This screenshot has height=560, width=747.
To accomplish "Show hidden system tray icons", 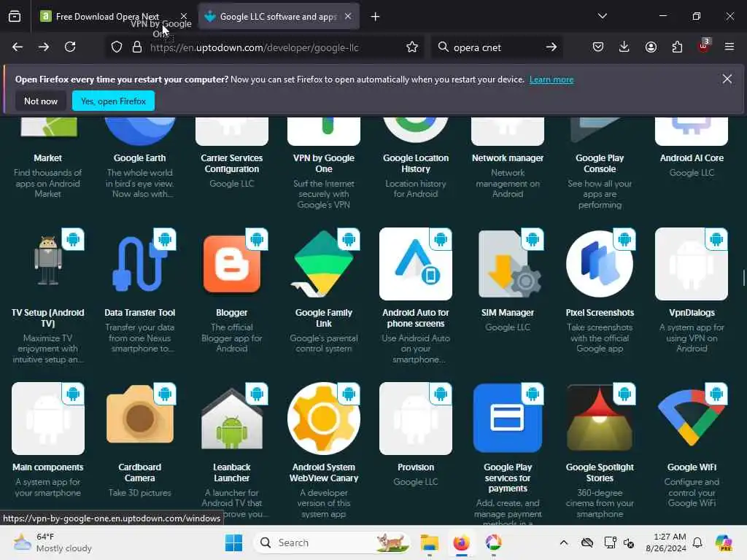I will click(564, 542).
